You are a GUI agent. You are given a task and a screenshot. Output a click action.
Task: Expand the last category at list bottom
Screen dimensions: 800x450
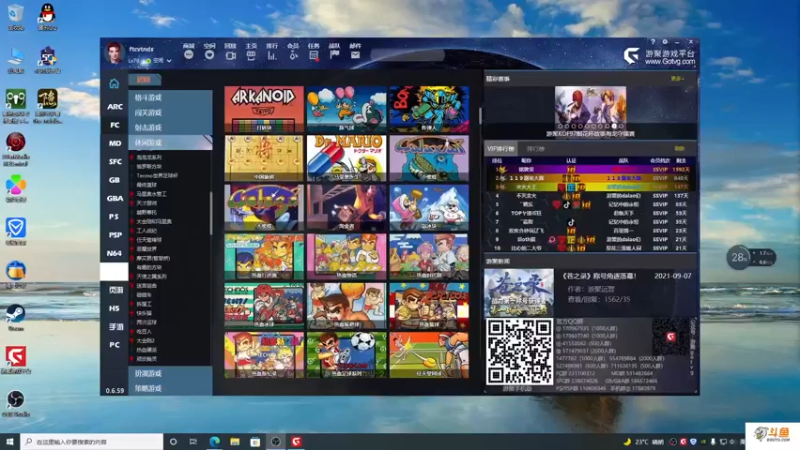(170, 388)
